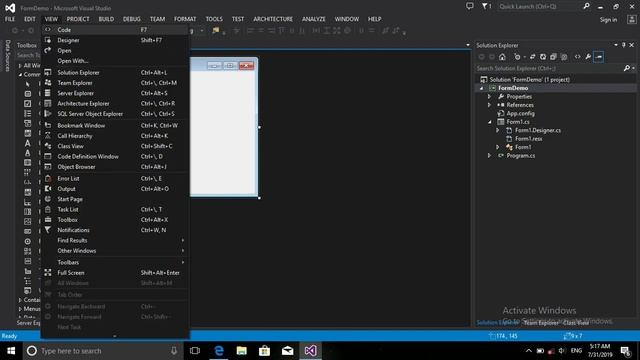This screenshot has height=360, width=640.
Task: Launch Microsoft Edge from the taskbar
Action: tap(219, 351)
